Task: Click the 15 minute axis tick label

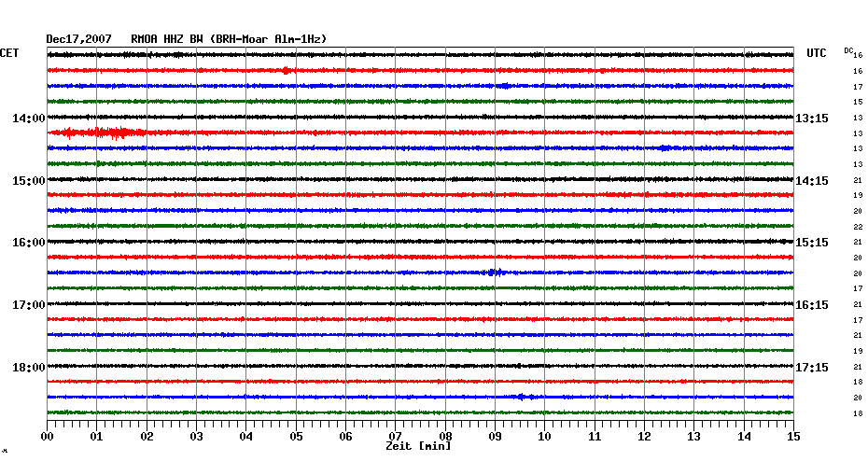Action: tap(793, 436)
